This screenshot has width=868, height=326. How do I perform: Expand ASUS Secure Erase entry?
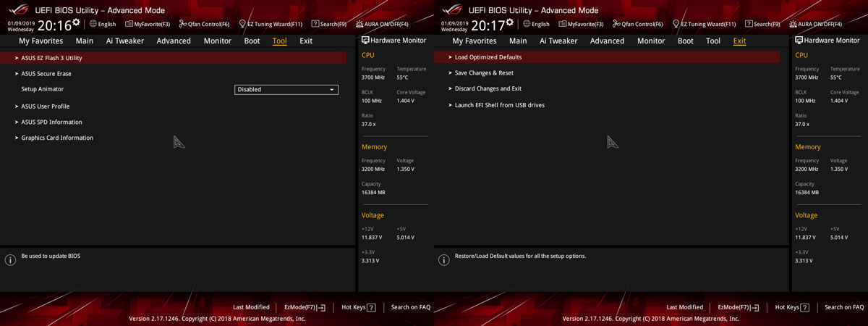[46, 74]
